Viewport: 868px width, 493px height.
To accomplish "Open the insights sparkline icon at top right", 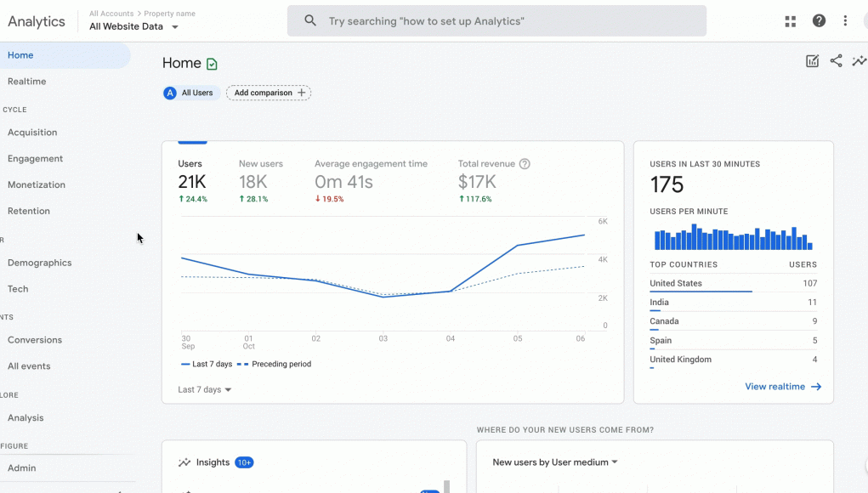I will (859, 61).
